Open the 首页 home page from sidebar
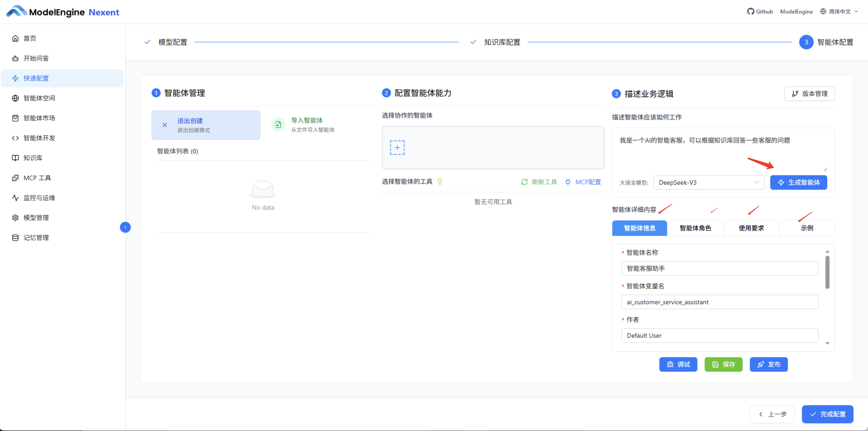The width and height of the screenshot is (868, 431). 29,38
